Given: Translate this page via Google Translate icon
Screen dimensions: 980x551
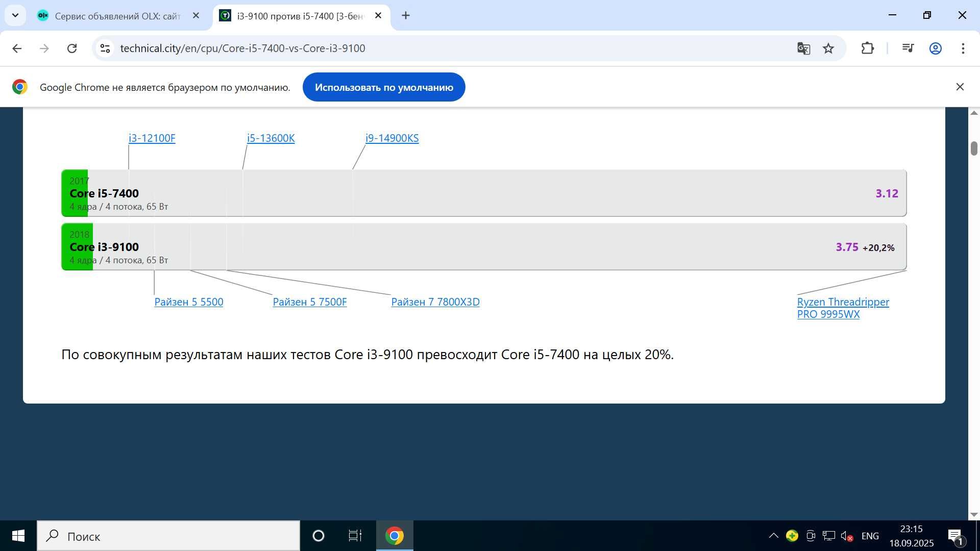Looking at the screenshot, I should 803,48.
